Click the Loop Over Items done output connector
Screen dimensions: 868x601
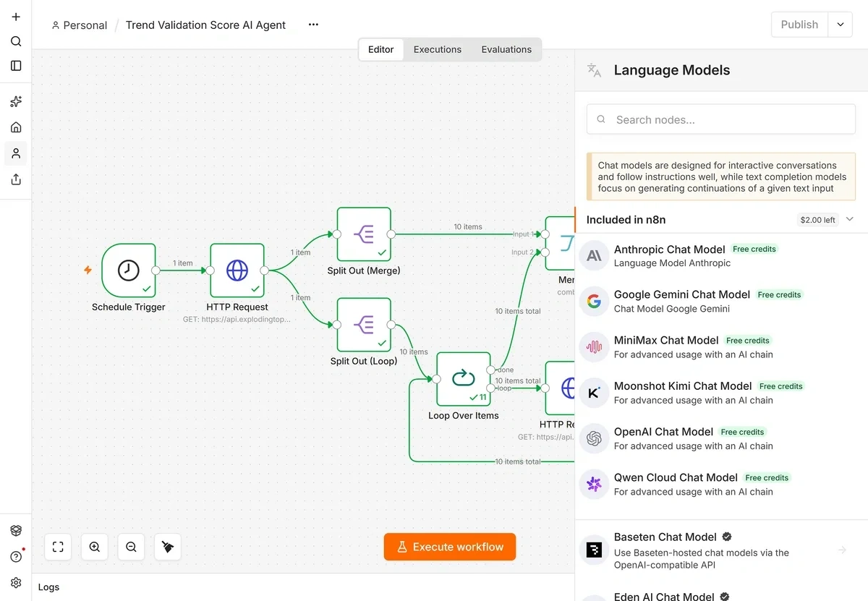pos(492,370)
